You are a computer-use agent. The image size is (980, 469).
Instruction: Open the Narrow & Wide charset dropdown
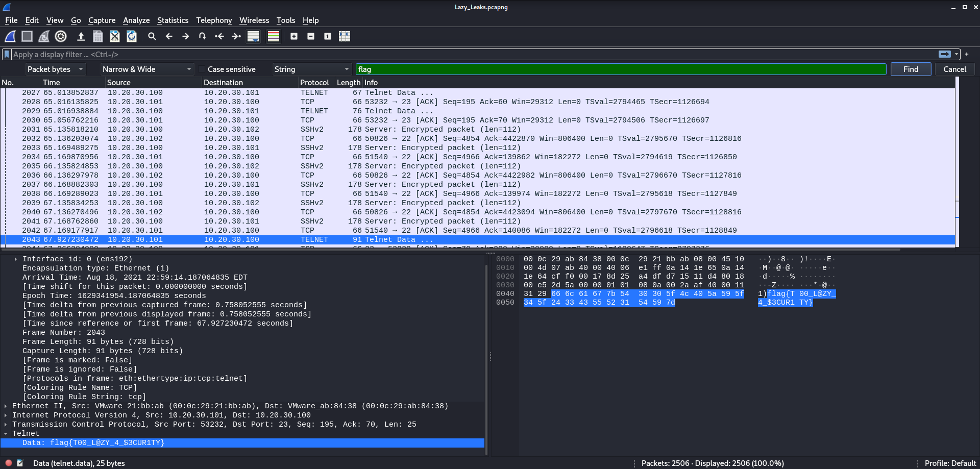[146, 69]
